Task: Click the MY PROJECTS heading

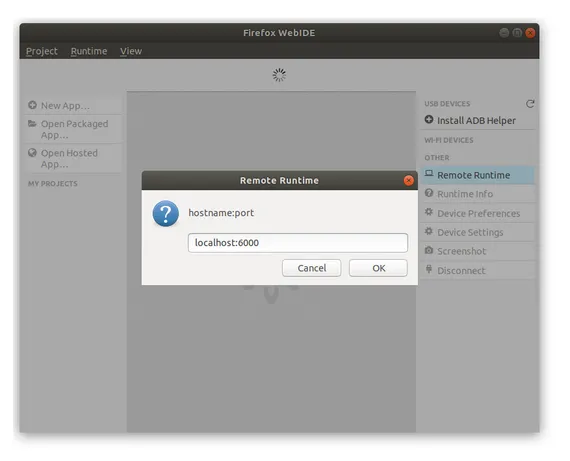Action: tap(53, 184)
